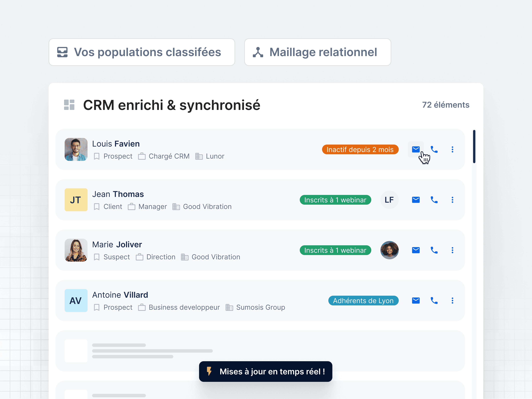
Task: Open Louis Favien's profile photo
Action: click(x=76, y=149)
